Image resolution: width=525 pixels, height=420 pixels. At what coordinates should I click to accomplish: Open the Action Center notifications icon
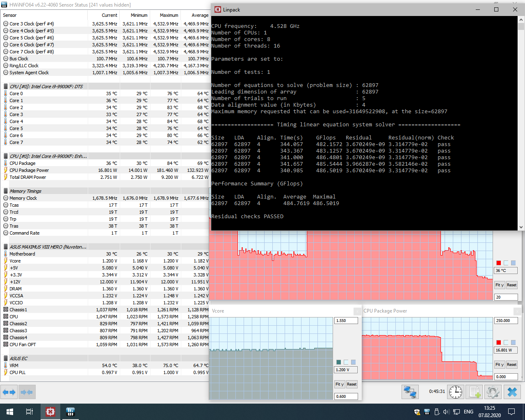tap(511, 412)
